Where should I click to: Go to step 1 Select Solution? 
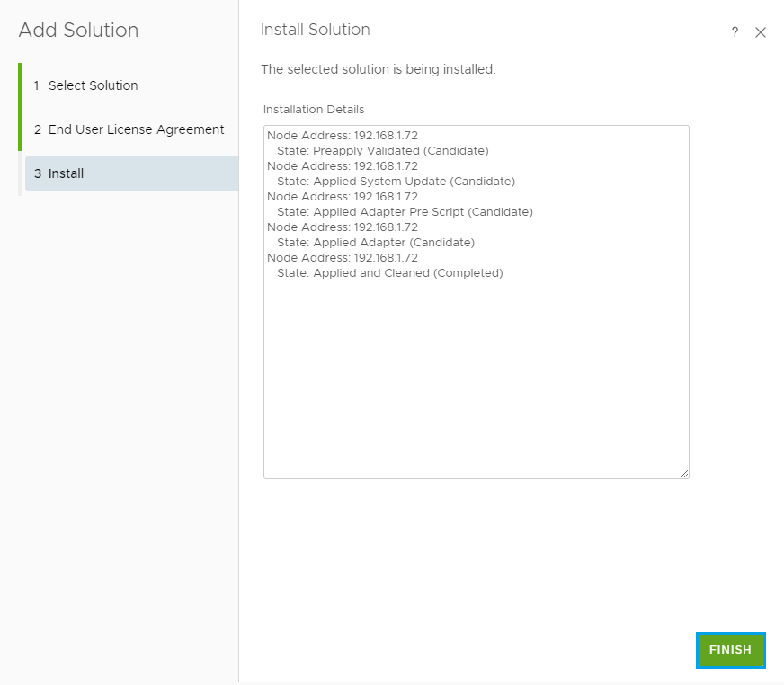pyautogui.click(x=93, y=85)
